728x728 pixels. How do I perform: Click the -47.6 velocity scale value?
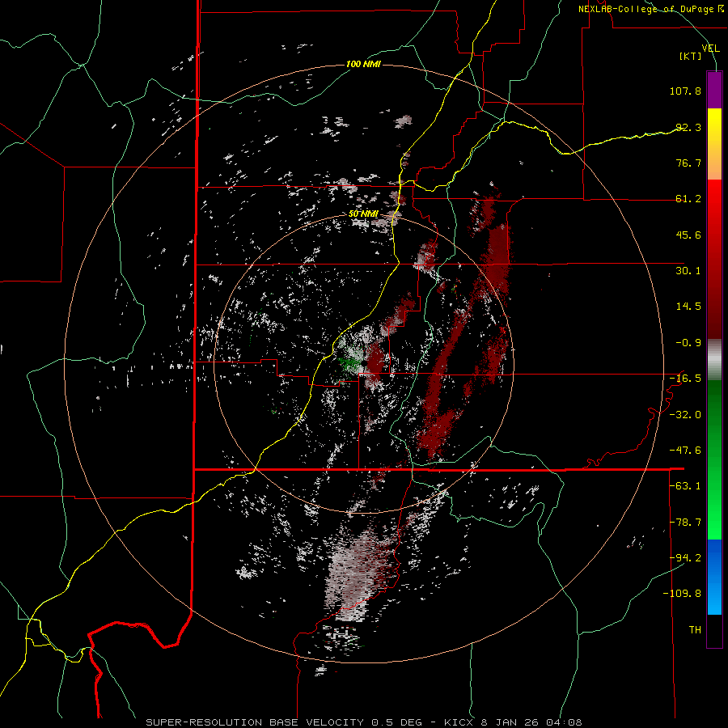coord(685,451)
